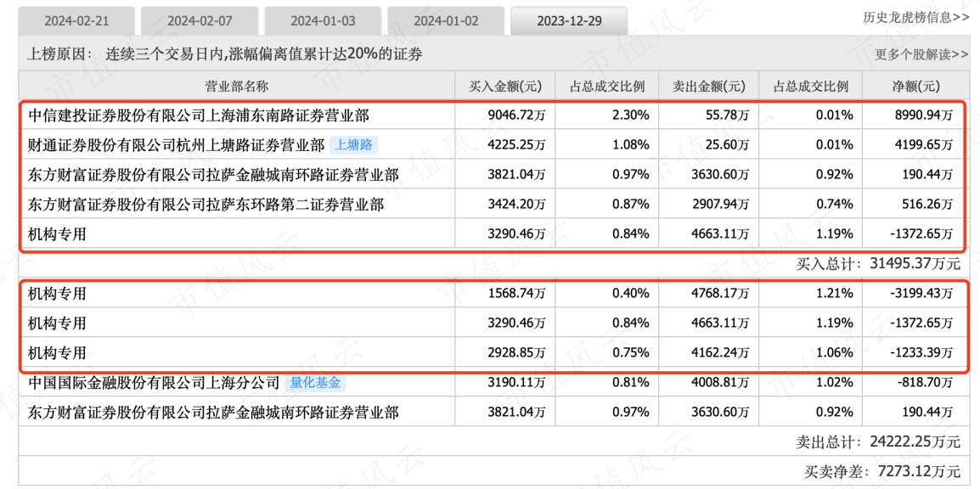Open 更多个股解读 link
Viewport: 980px width, 489px height.
tap(922, 55)
